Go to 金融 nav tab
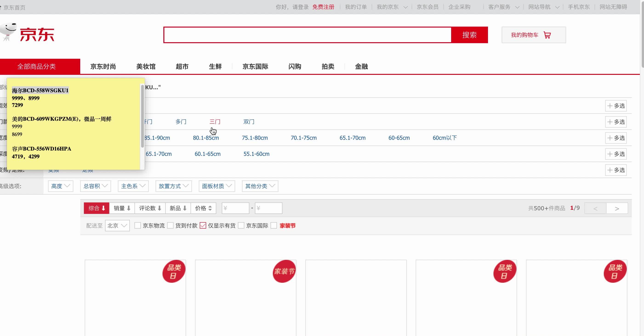This screenshot has width=644, height=336. coord(362,67)
